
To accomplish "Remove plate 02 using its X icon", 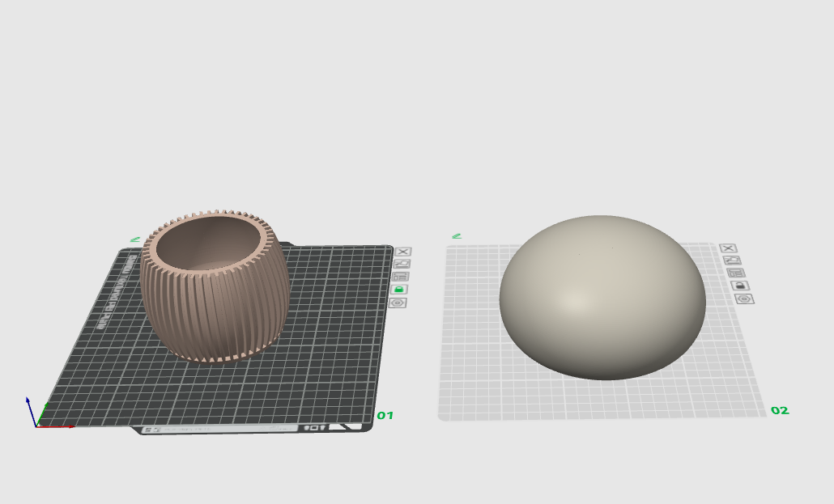I will [728, 248].
